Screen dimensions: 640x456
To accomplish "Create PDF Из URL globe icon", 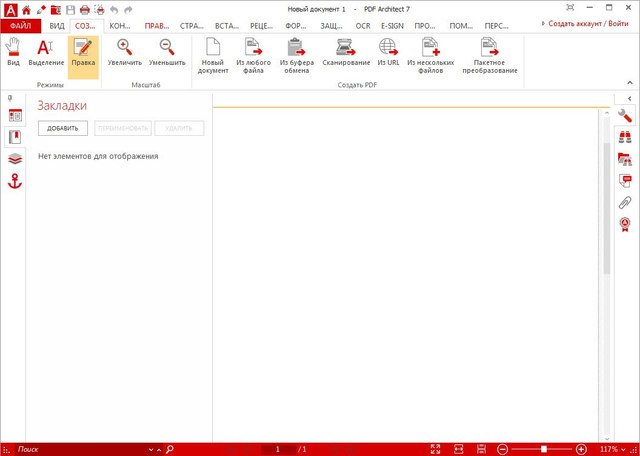I will click(387, 51).
